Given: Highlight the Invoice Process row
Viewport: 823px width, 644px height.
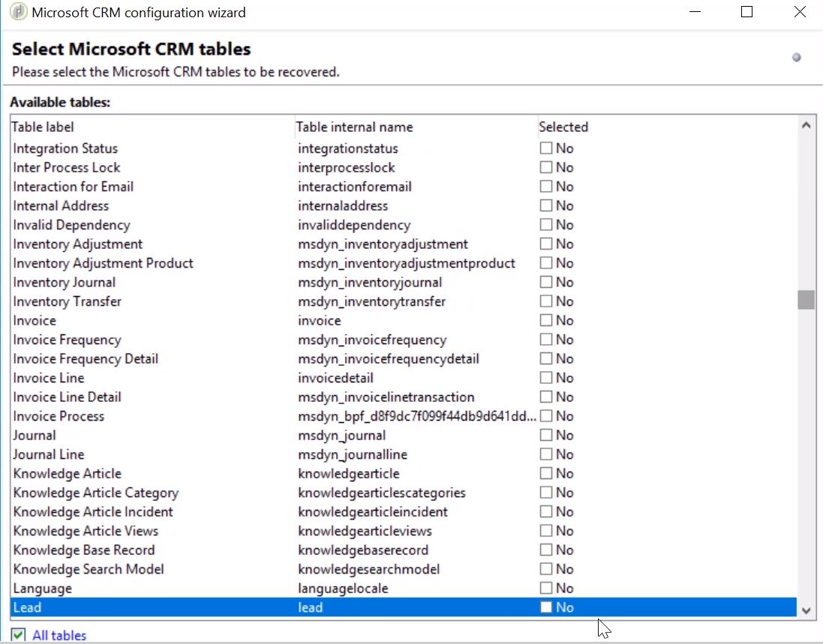Looking at the screenshot, I should (59, 416).
